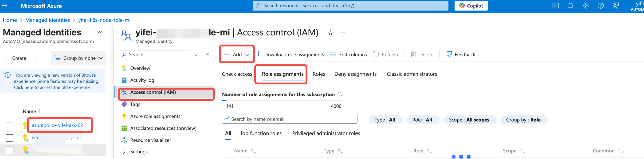Check the third identity row checkbox
Viewport: 644px width, 159px height.
click(9, 150)
